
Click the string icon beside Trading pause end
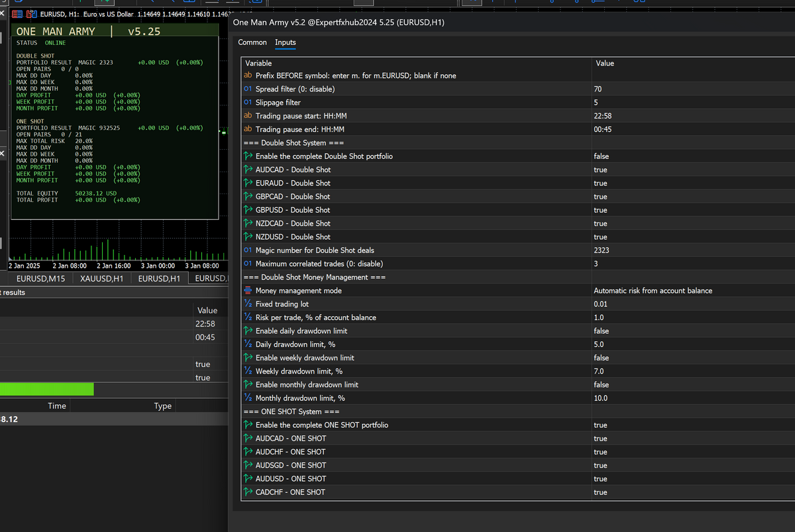248,129
